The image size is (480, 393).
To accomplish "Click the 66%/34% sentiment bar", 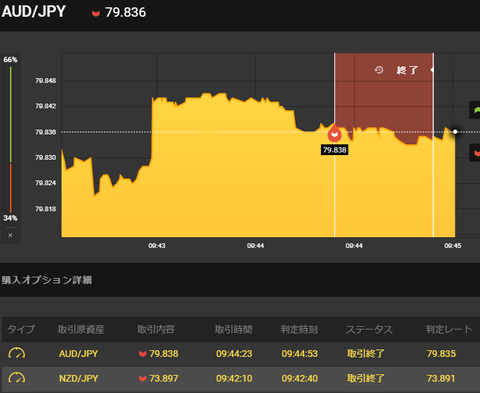I will coord(11,140).
